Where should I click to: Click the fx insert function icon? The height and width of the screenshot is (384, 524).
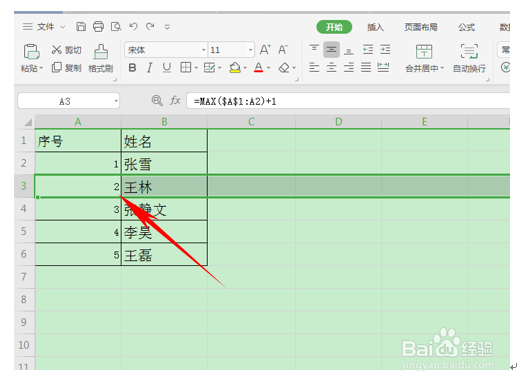tap(175, 100)
